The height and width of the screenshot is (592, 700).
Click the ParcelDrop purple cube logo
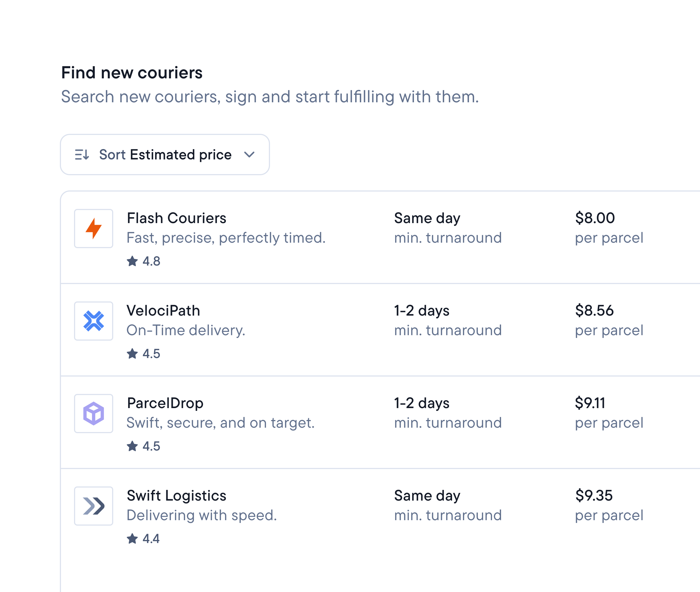[x=93, y=414]
